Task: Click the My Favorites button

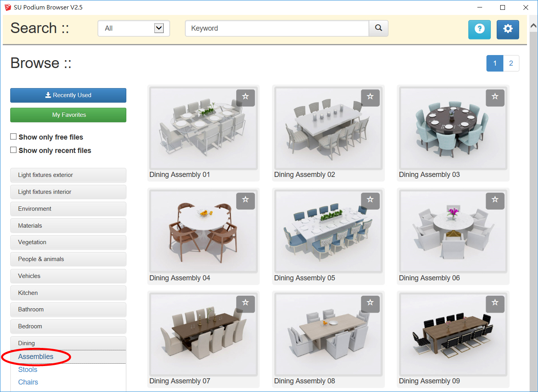Action: [x=68, y=115]
